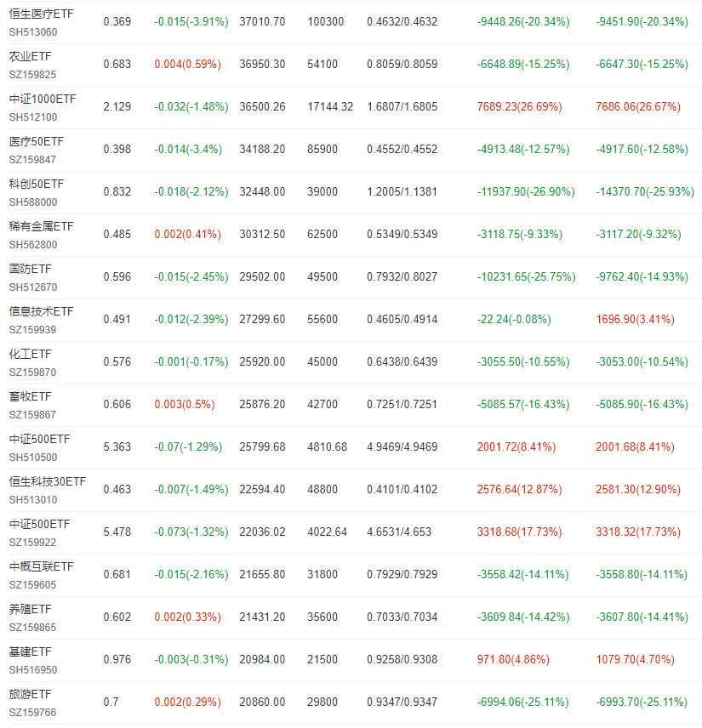
Task: Select holding quantity 17144.32
Action: click(330, 107)
